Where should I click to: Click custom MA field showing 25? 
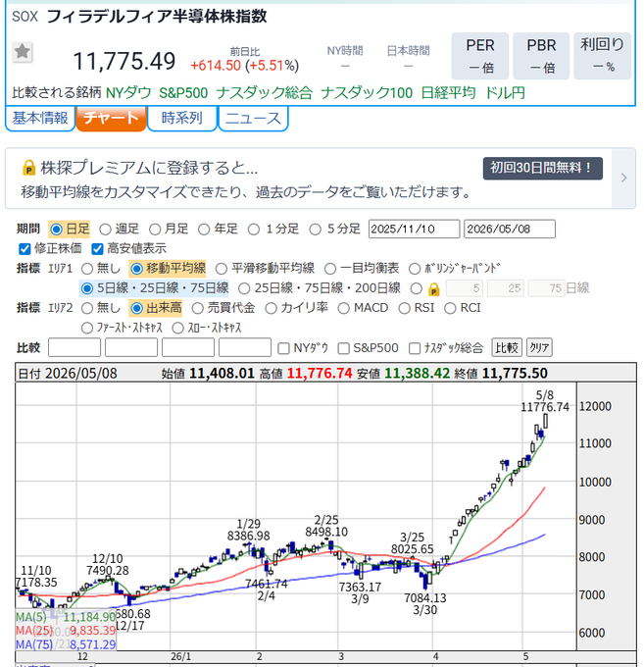point(506,288)
